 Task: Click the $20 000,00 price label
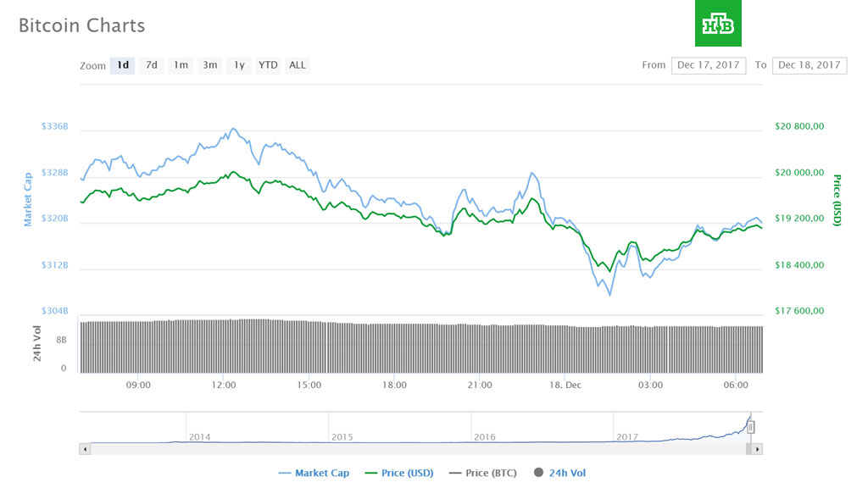pos(799,173)
